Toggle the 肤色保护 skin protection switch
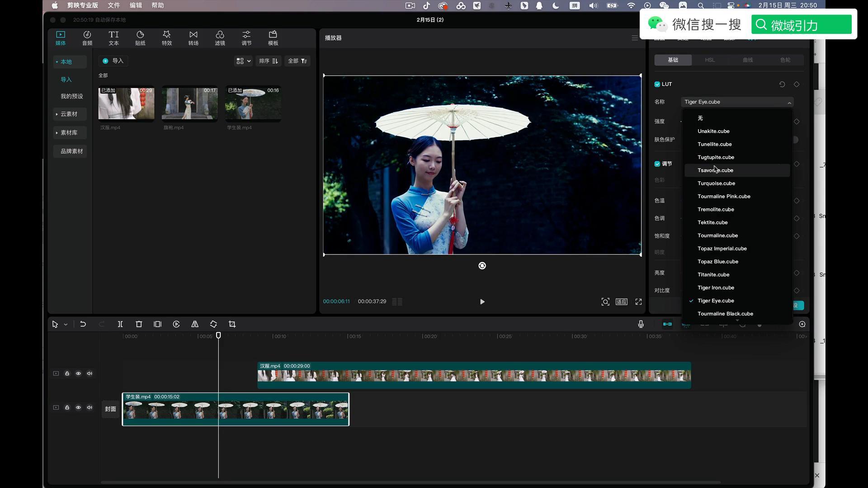The image size is (868, 488). 795,140
